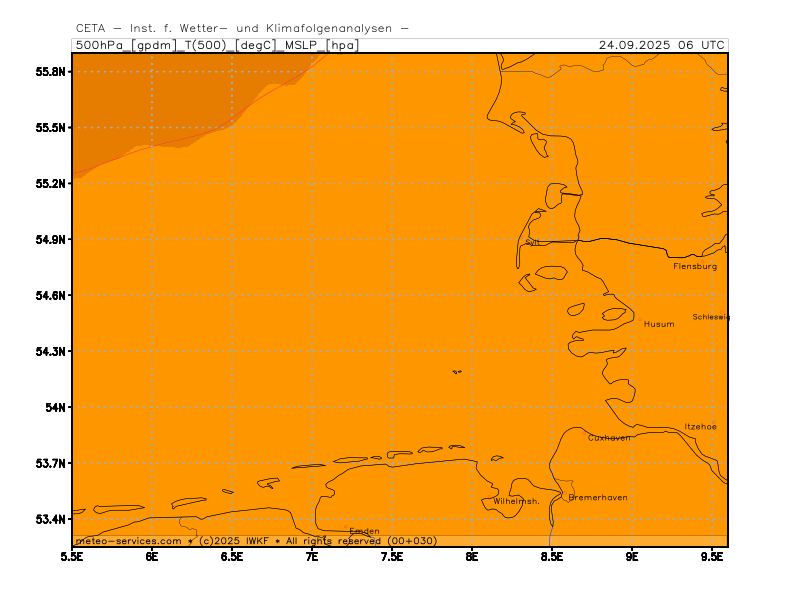
Task: Click the small Helgoland island outline
Action: click(x=457, y=372)
